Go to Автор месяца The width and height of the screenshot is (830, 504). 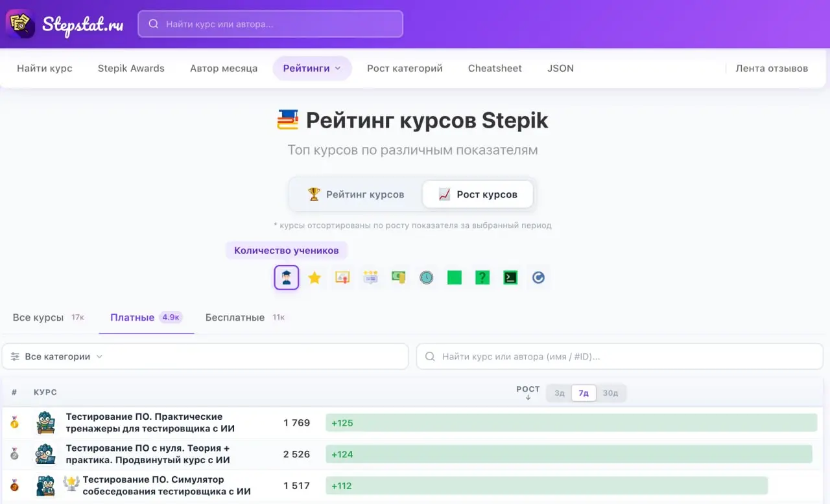[224, 68]
